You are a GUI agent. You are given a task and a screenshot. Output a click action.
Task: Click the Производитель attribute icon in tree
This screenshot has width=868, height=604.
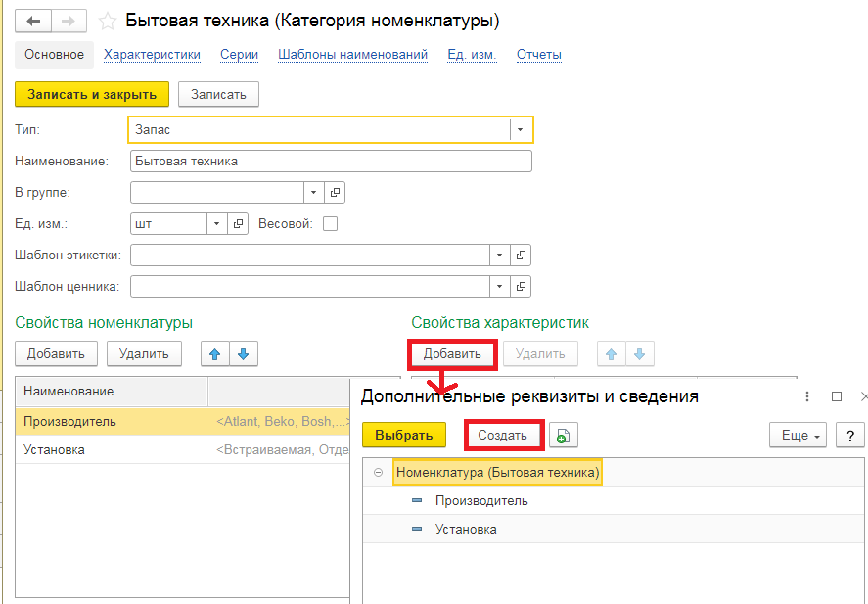point(417,501)
